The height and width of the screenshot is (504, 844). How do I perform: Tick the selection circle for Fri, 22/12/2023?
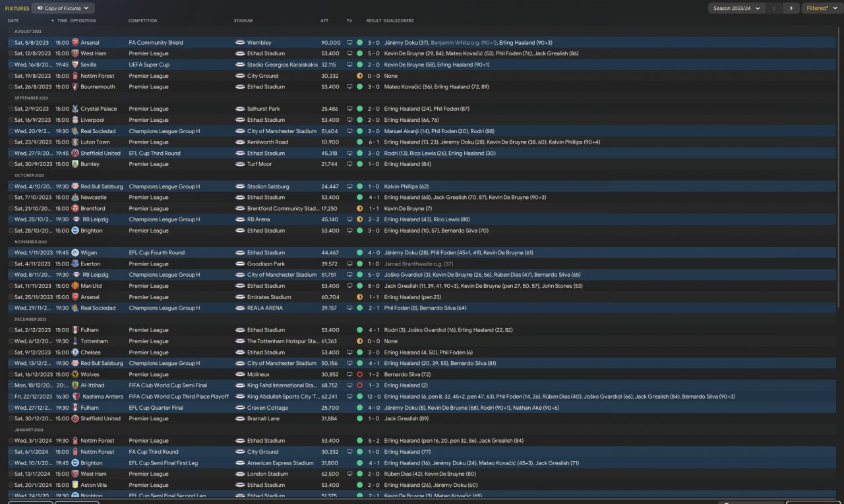[x=11, y=397]
